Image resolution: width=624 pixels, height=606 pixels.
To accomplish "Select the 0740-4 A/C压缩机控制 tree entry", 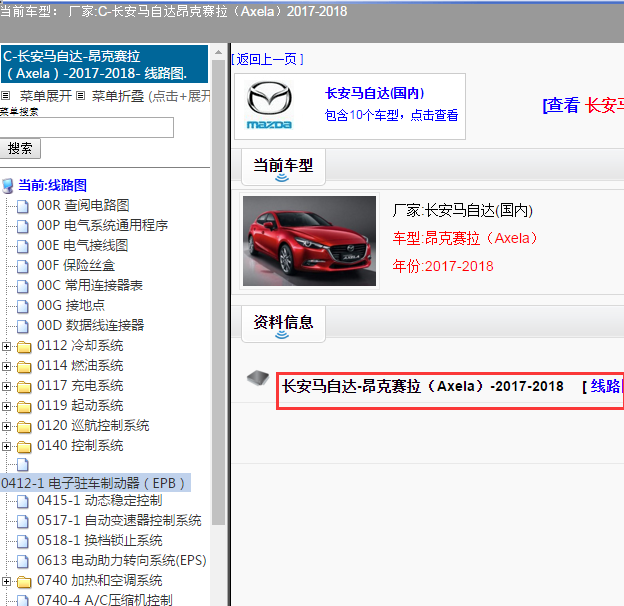I will tap(104, 600).
